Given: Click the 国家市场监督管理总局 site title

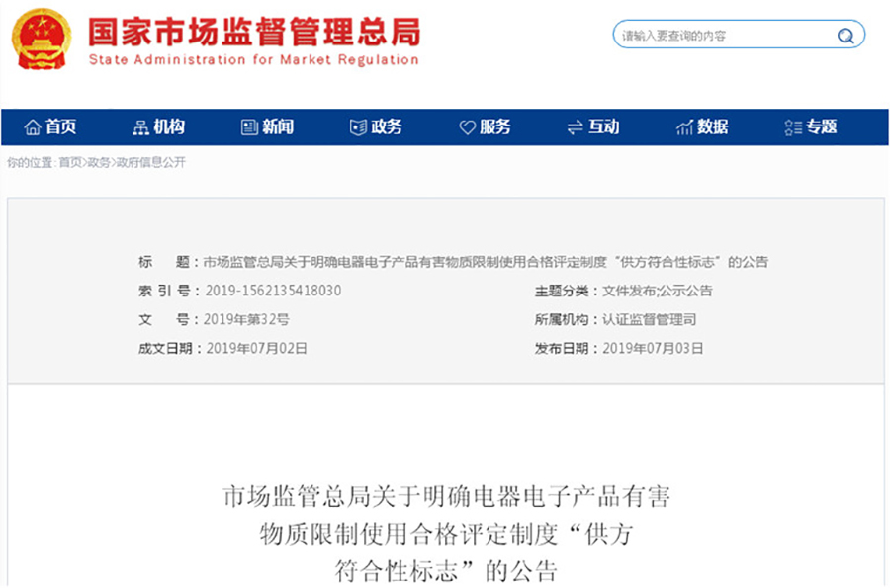Looking at the screenshot, I should click(x=254, y=31).
